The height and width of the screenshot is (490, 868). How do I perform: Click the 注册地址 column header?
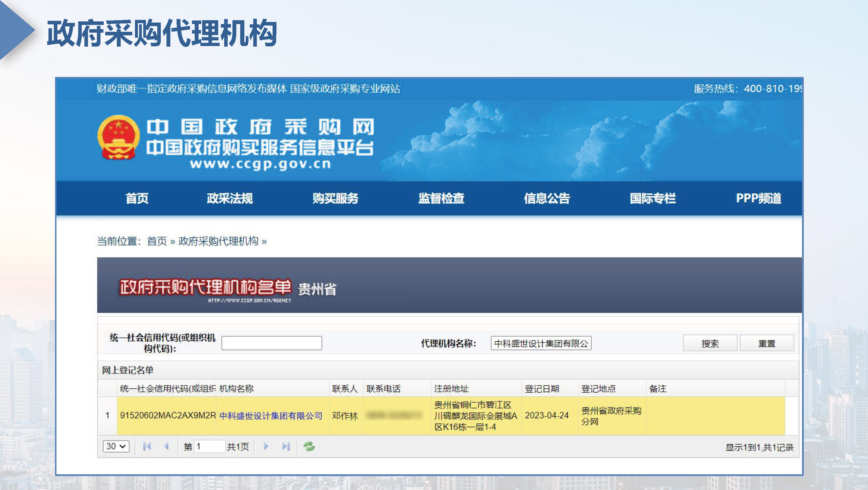pos(477,388)
